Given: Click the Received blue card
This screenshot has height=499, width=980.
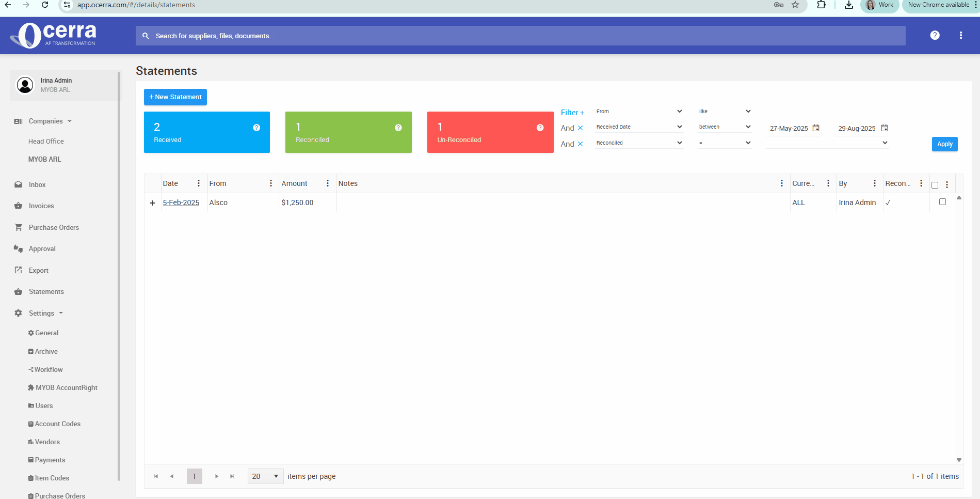Looking at the screenshot, I should (x=206, y=132).
